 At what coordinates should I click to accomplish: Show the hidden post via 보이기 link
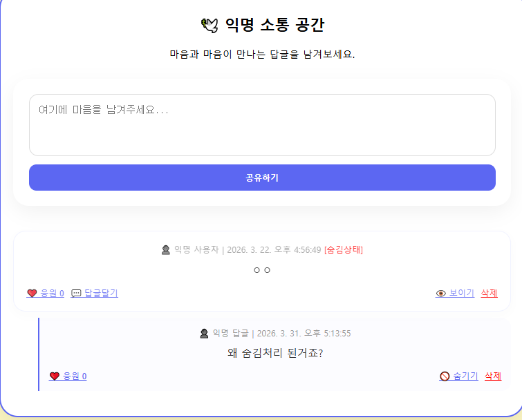click(461, 293)
